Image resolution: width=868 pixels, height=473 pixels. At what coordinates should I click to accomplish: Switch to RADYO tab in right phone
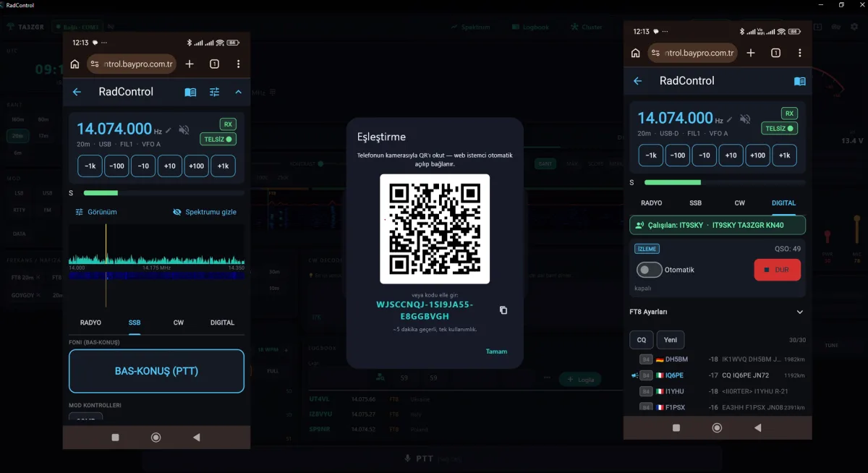click(652, 203)
